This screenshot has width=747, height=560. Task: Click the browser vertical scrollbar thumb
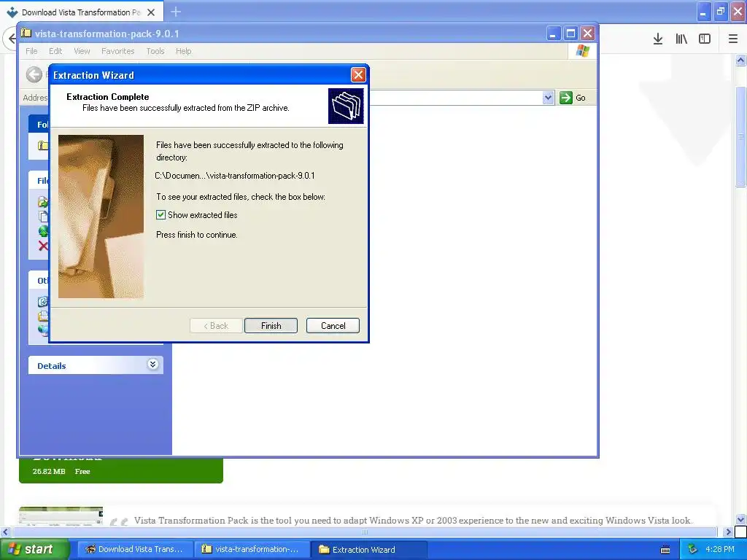coord(741,137)
